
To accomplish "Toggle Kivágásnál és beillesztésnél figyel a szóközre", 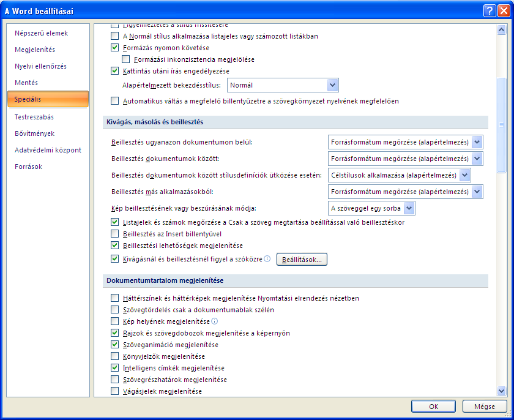I will pyautogui.click(x=115, y=259).
